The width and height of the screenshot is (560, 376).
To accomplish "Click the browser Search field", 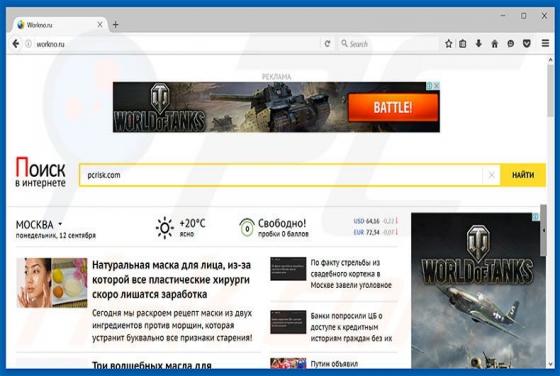I will [x=388, y=44].
